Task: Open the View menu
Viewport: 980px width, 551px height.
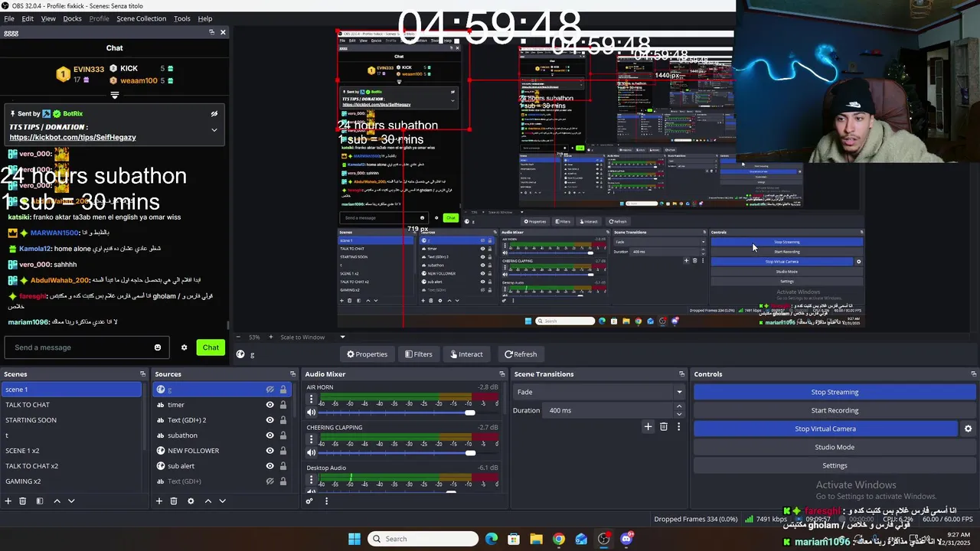Action: pos(48,18)
